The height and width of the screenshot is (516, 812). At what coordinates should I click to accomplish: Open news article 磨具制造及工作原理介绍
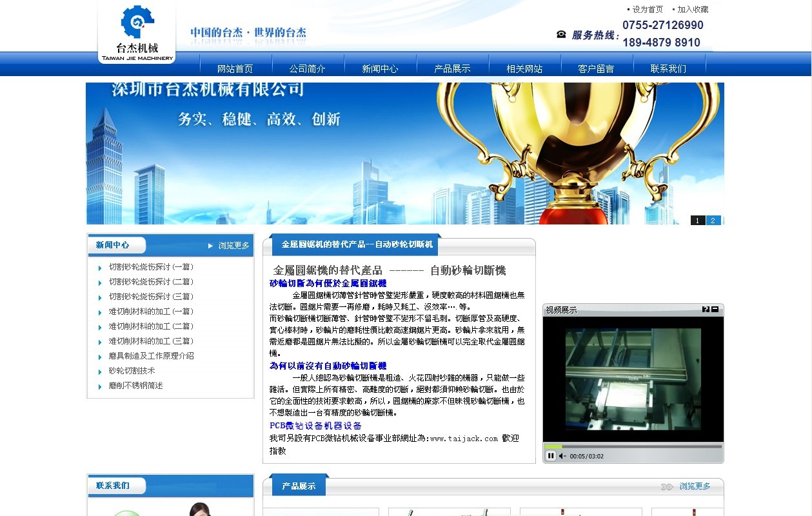tap(151, 356)
